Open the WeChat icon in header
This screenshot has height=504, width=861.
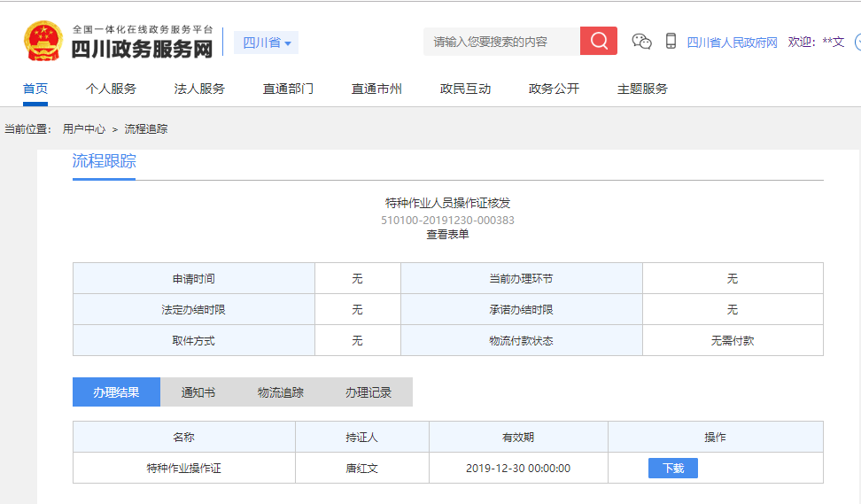coord(641,42)
